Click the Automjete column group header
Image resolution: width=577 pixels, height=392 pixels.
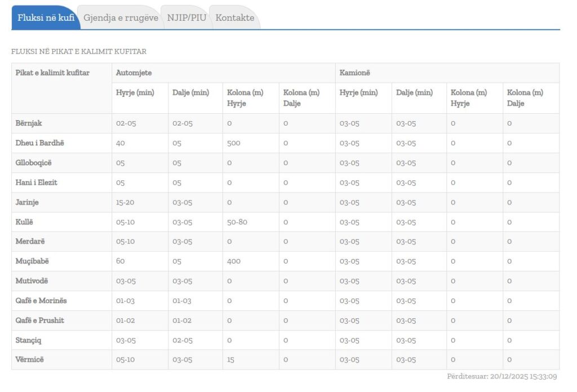[134, 73]
